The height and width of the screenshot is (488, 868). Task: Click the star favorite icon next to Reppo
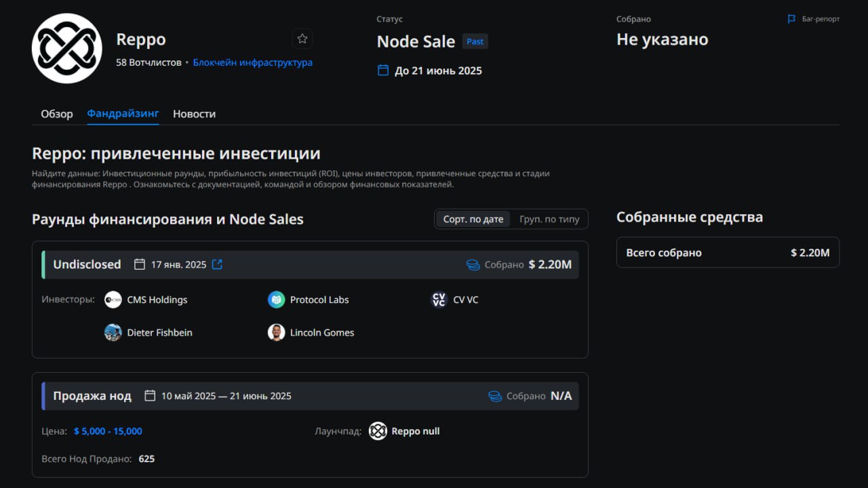pos(302,39)
